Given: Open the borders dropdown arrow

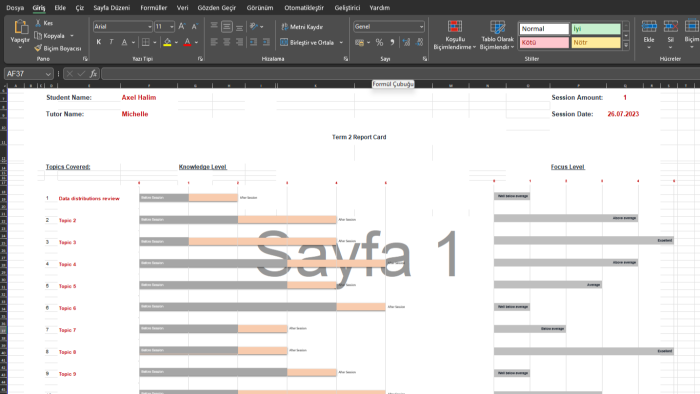Looking at the screenshot, I should tap(154, 42).
